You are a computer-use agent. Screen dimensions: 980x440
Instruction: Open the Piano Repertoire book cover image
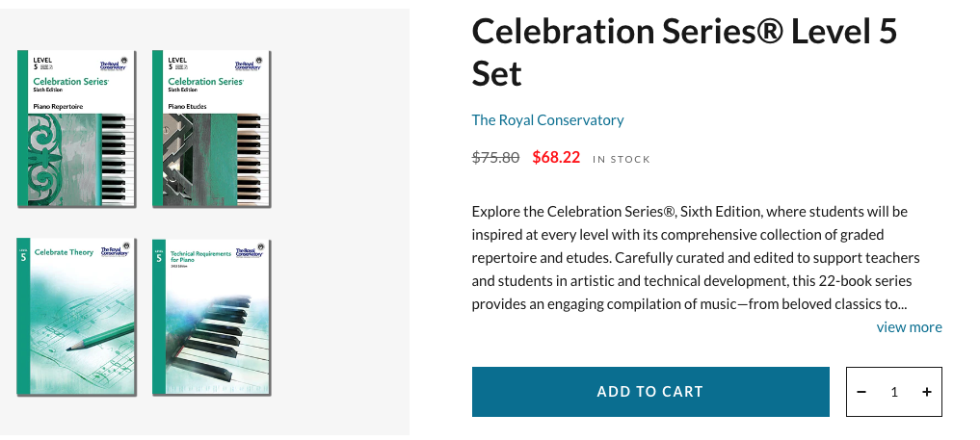[x=76, y=130]
